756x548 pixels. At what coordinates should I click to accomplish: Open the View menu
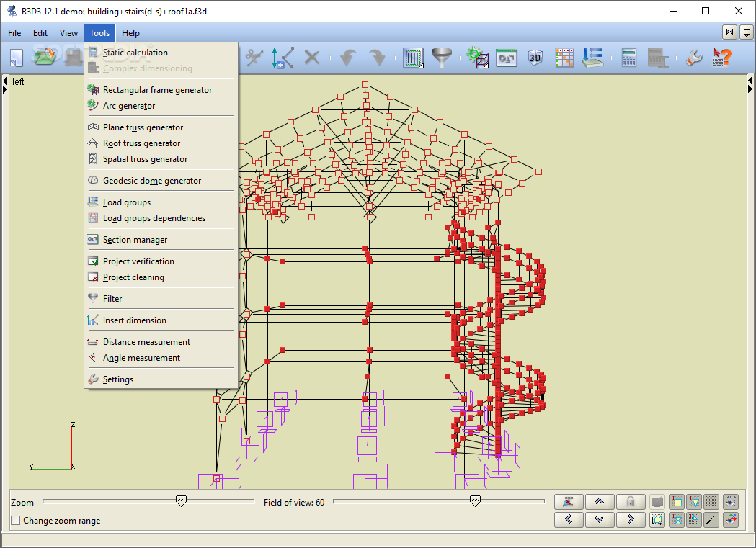click(68, 32)
